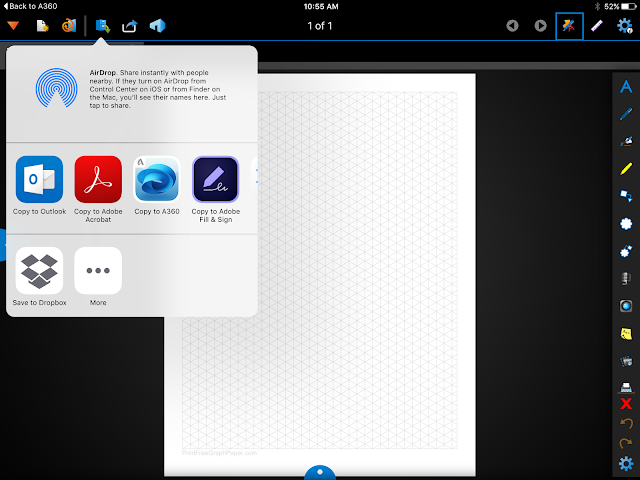Select the yellow highlighter tool
640x480 pixels.
click(626, 169)
